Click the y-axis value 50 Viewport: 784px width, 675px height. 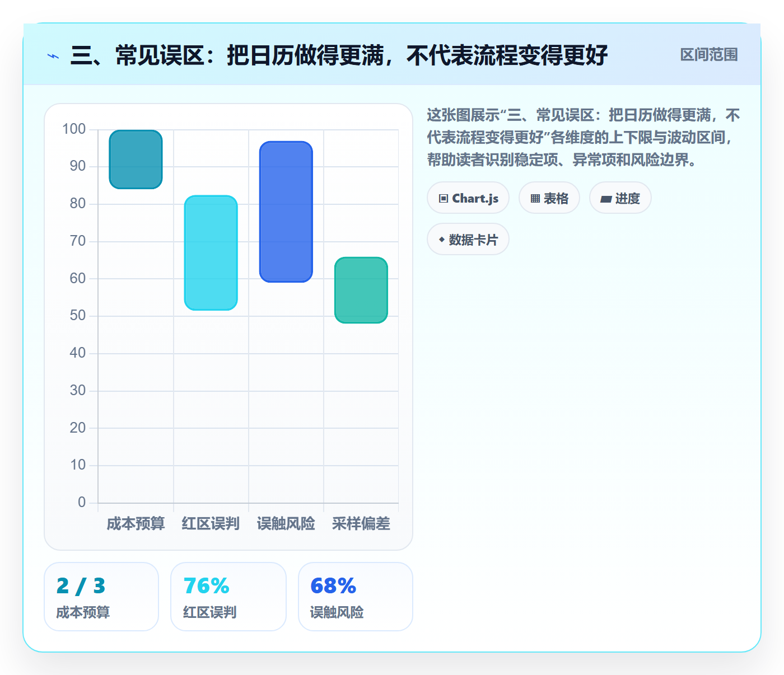coord(78,316)
